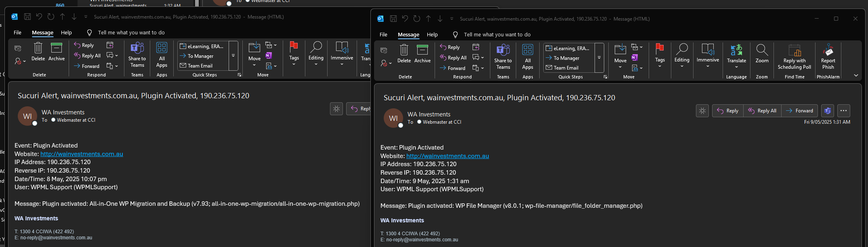Expand Immersive options in the left window
The height and width of the screenshot is (247, 868).
[342, 54]
